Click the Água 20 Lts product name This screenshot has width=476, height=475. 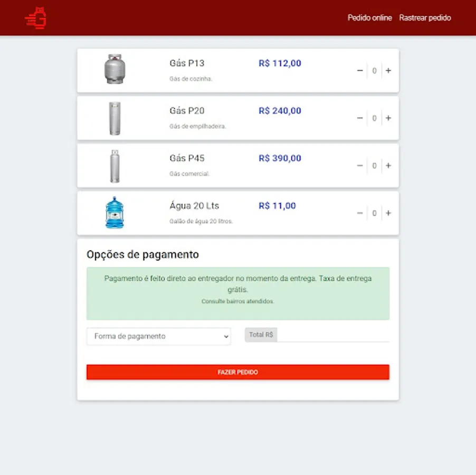click(x=194, y=206)
